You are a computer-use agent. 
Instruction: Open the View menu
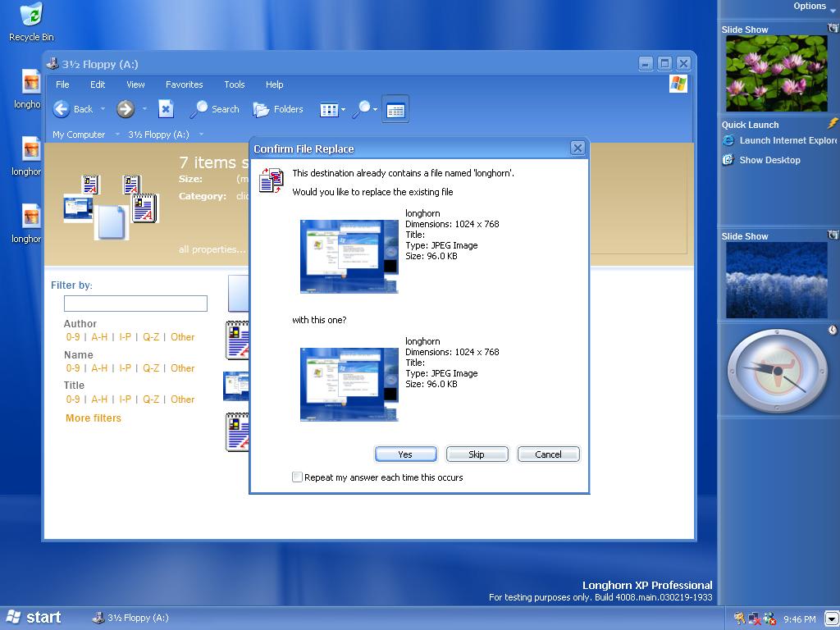135,84
